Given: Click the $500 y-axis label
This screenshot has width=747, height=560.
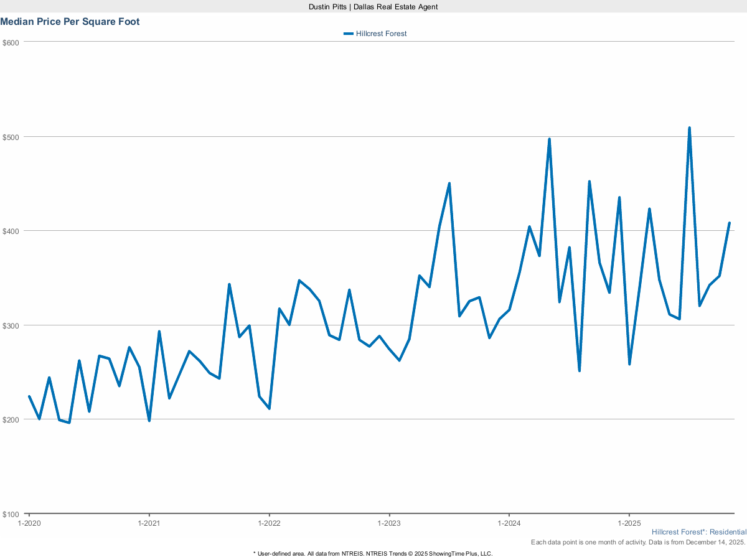Looking at the screenshot, I should [11, 137].
